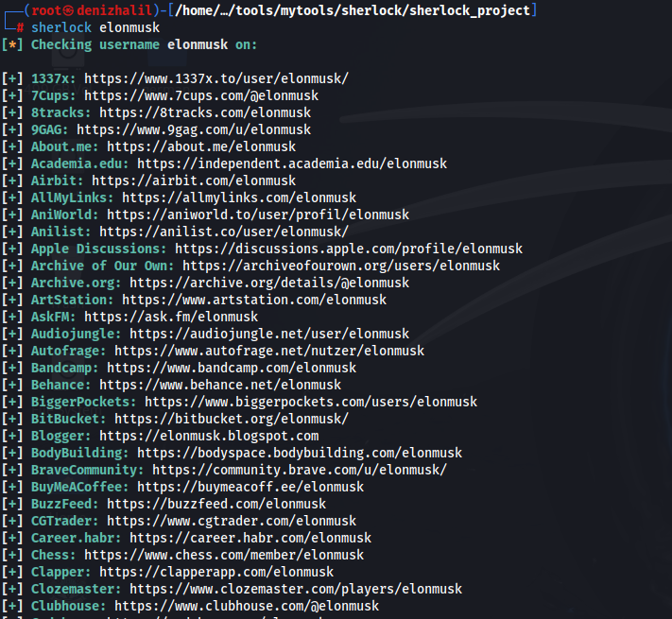Image resolution: width=672 pixels, height=619 pixels.
Task: Visit the elonmusk.blogspot.com link
Action: 209,436
